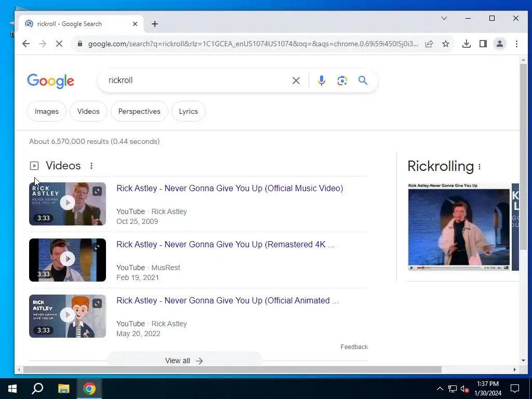The width and height of the screenshot is (532, 399).
Task: Click the muted volume tray icon
Action: (465, 389)
